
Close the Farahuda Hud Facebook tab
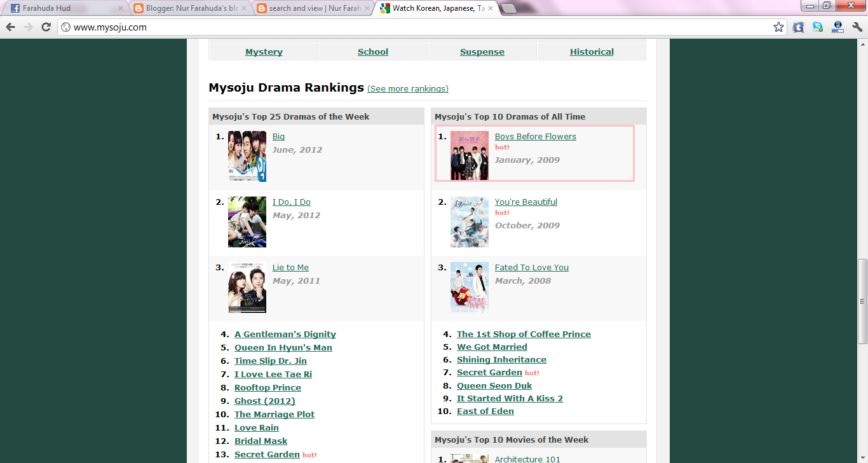click(x=121, y=9)
